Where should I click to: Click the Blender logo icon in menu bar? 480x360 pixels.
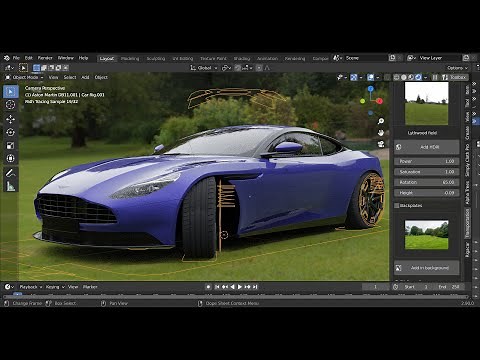[7, 58]
